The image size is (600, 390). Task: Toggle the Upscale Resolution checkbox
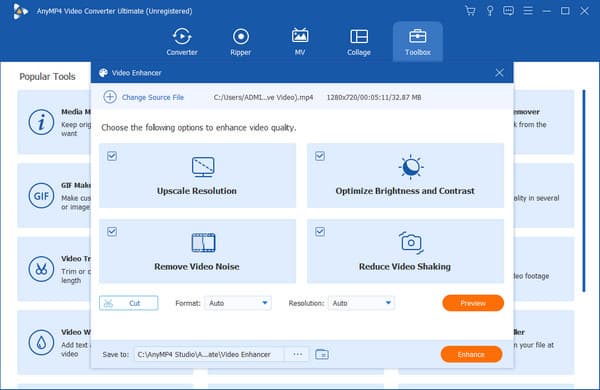click(112, 156)
